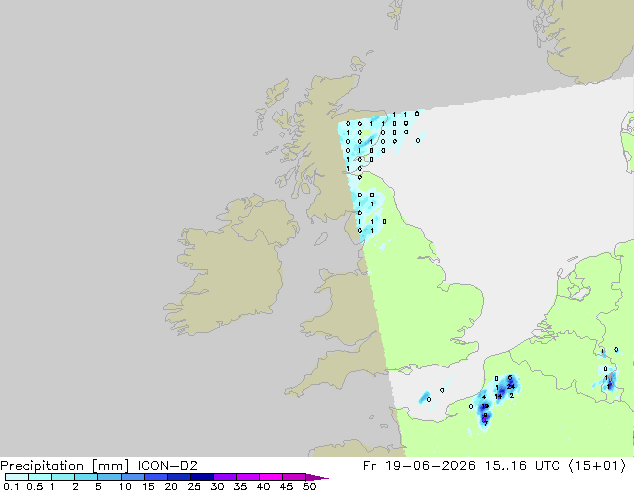
Task: Click the 30–35 mm purple swatch
Action: pyautogui.click(x=225, y=477)
